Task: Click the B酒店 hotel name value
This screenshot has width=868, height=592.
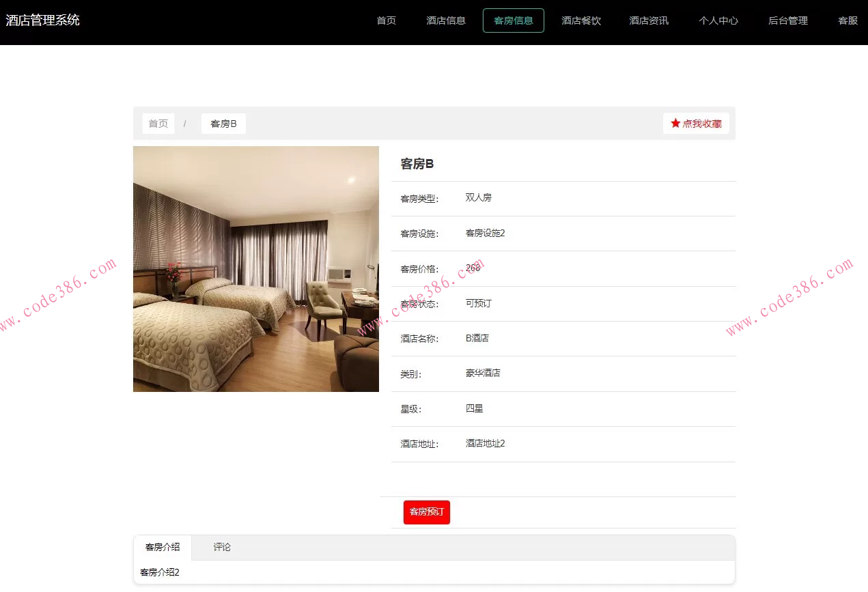Action: coord(477,338)
